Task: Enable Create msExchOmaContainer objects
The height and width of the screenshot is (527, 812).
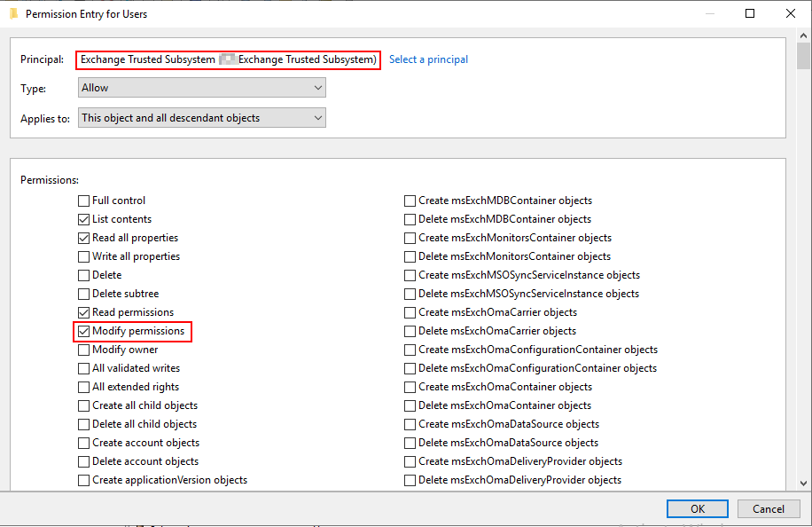Action: (410, 387)
